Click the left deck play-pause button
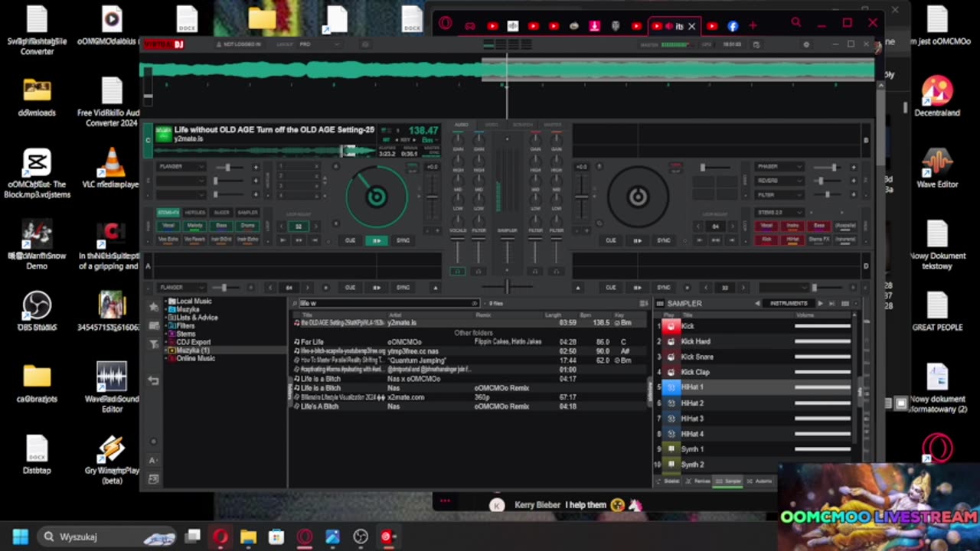The width and height of the screenshot is (980, 551). coord(376,240)
